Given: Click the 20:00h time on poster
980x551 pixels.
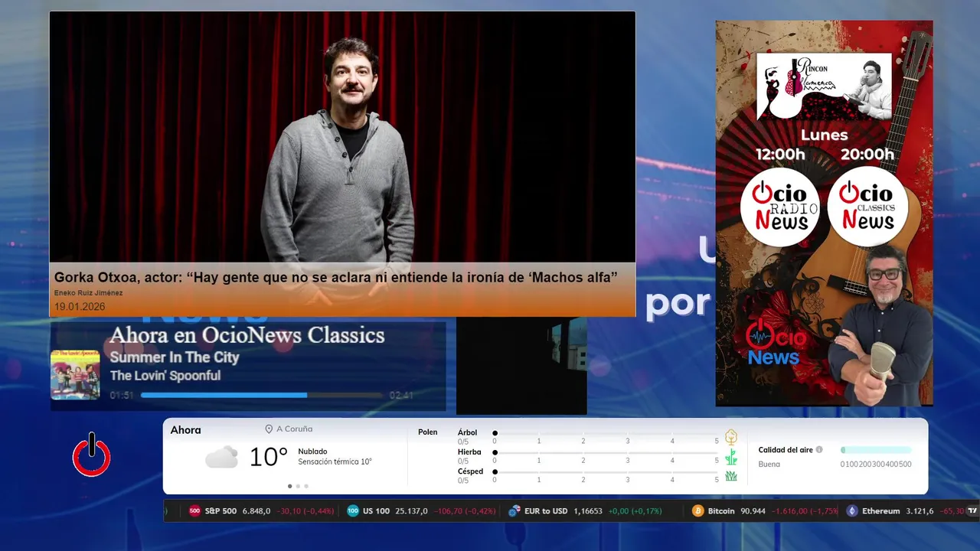Looking at the screenshot, I should click(x=867, y=154).
